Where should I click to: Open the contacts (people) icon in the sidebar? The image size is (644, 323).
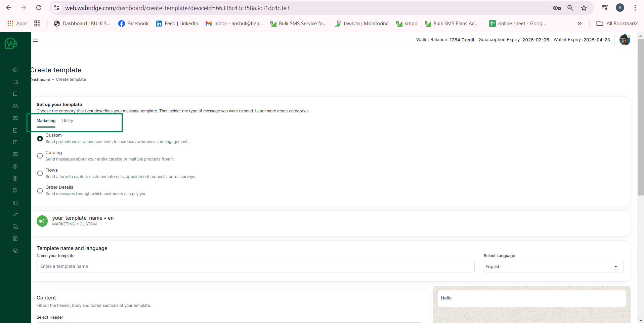tap(15, 106)
